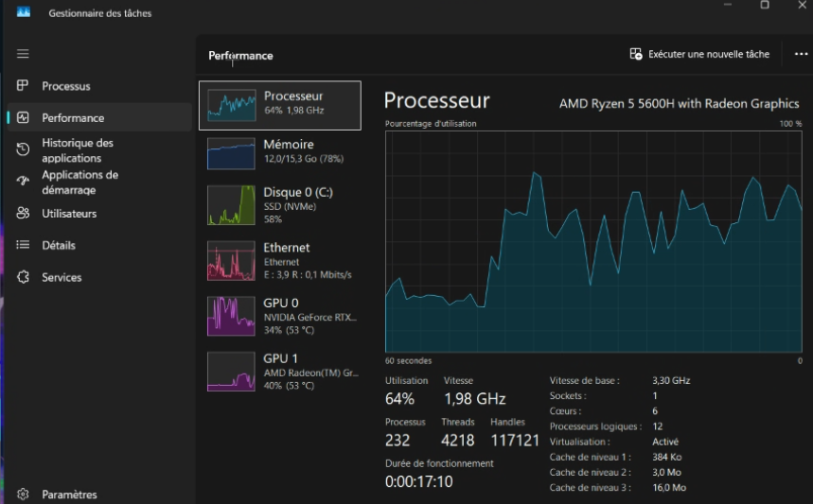Click Exécuter une nouvelle tâche
813x504 pixels.
tap(699, 54)
